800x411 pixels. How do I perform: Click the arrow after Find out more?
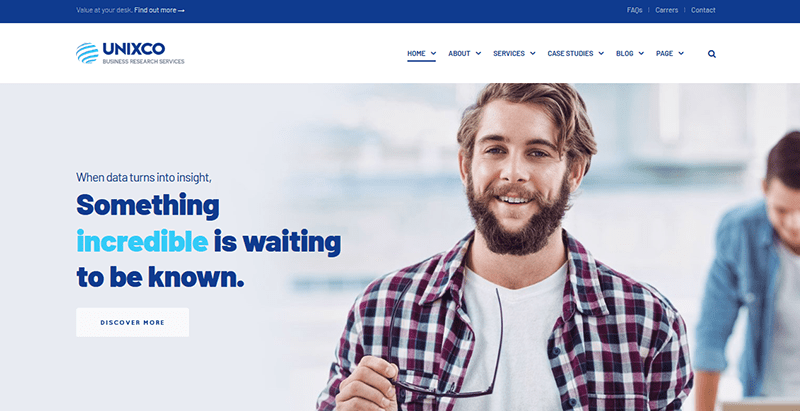[x=181, y=10]
